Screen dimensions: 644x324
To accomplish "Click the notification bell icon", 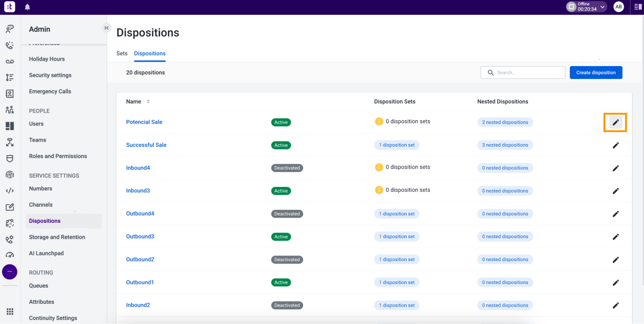I will click(27, 7).
